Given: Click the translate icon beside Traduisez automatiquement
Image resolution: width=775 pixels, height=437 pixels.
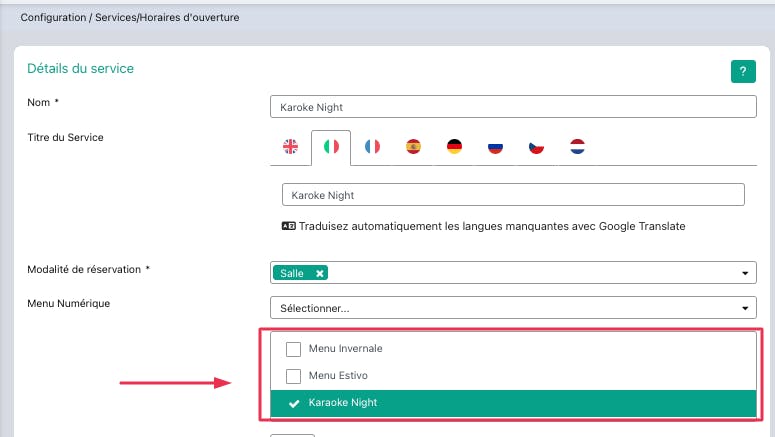Looking at the screenshot, I should pyautogui.click(x=289, y=226).
